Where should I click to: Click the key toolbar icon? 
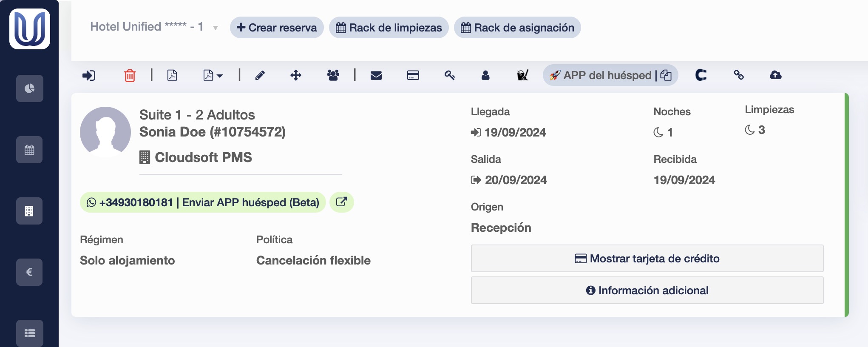pyautogui.click(x=450, y=75)
